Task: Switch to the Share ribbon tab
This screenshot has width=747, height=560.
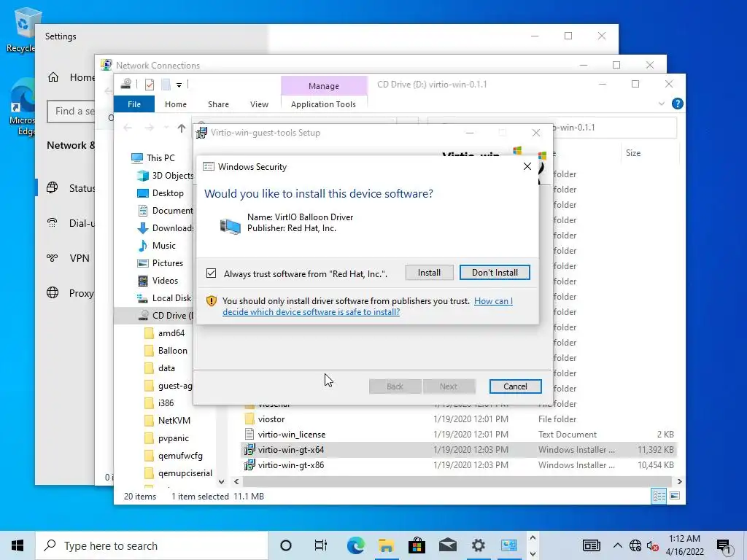Action: coord(218,104)
